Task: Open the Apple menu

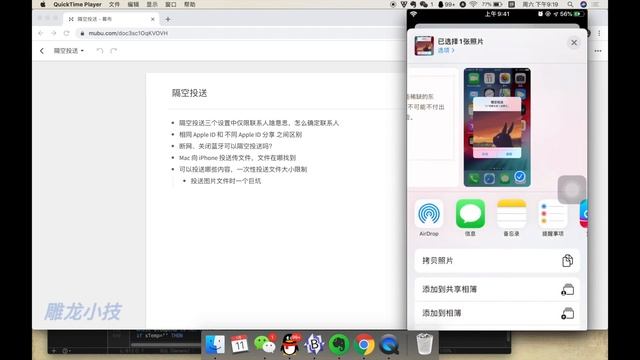Action: click(43, 4)
